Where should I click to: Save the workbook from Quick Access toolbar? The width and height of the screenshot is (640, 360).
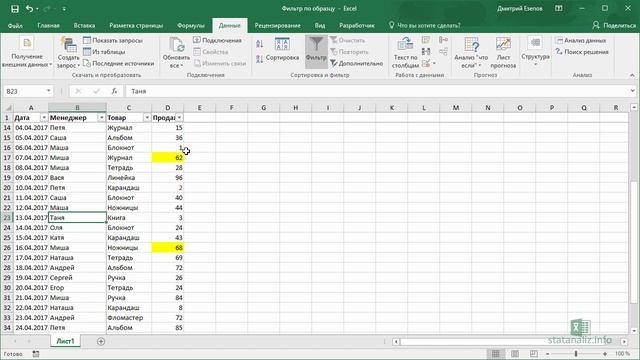point(15,9)
